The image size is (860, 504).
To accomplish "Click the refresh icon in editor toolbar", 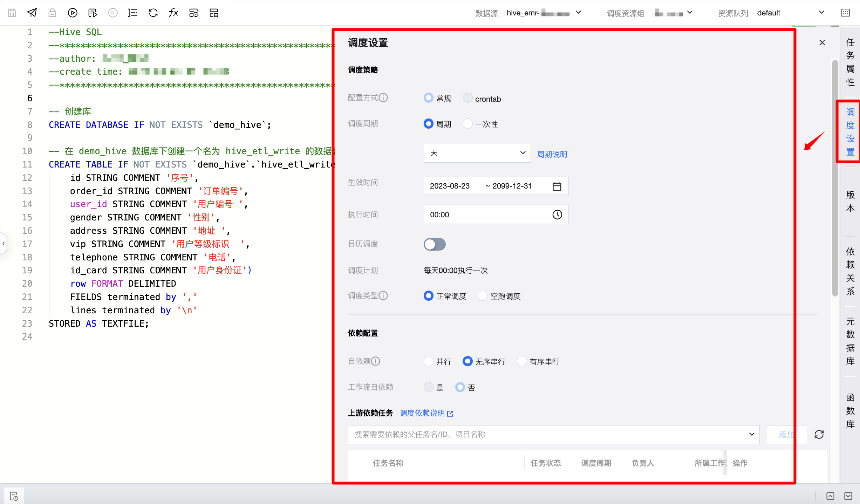I will (153, 13).
